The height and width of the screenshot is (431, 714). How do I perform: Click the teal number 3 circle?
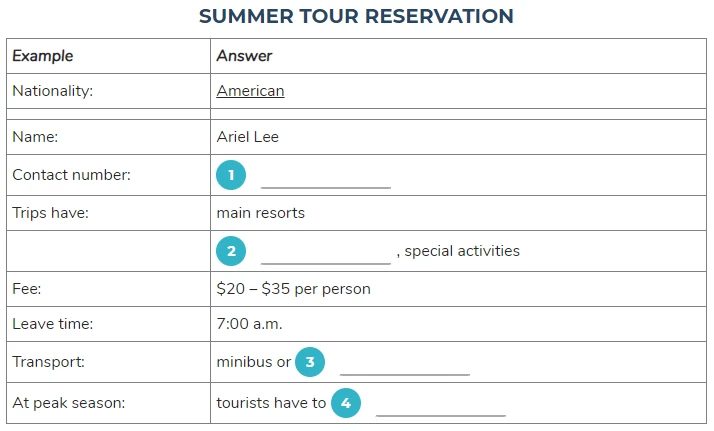click(x=310, y=362)
